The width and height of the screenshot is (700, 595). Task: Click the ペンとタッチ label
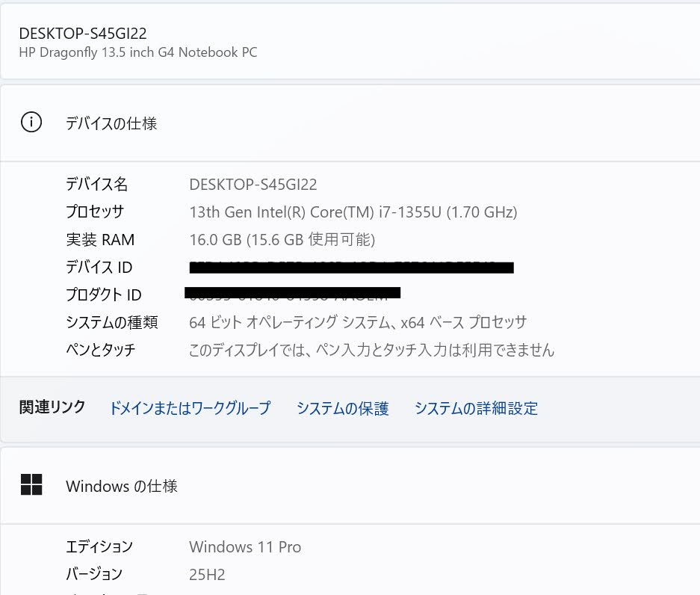point(100,350)
